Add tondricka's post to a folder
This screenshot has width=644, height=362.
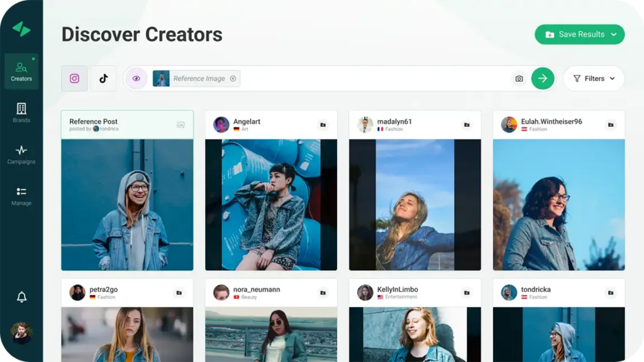tap(609, 292)
